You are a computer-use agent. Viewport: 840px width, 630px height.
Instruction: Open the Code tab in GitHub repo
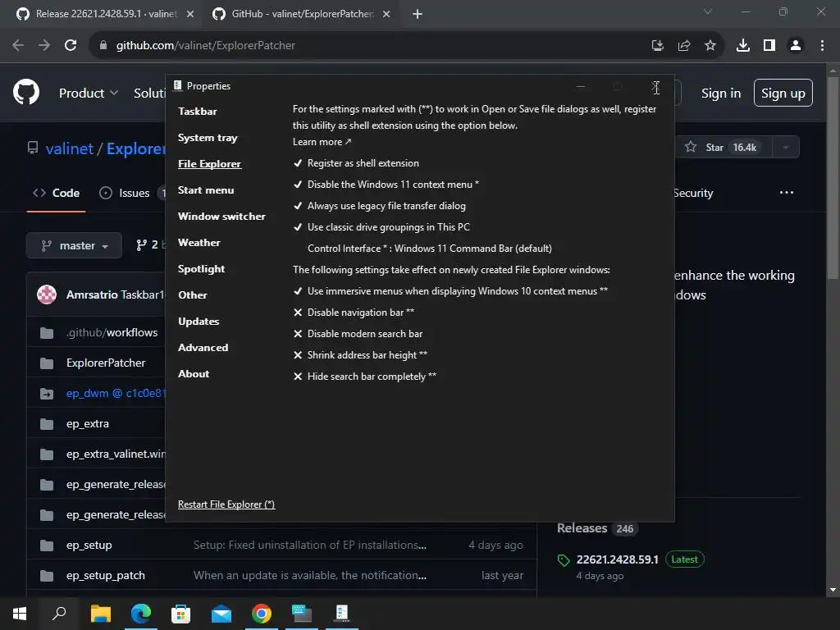coord(57,193)
